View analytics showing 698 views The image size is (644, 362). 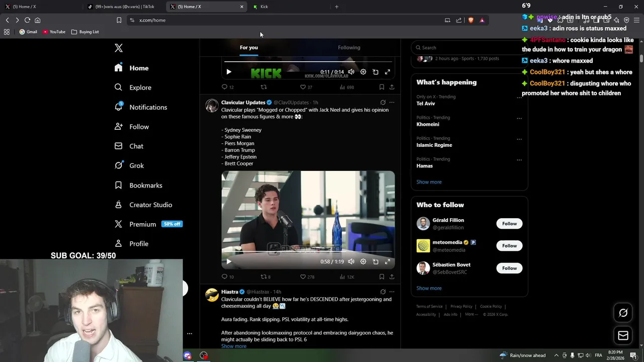[x=347, y=87]
